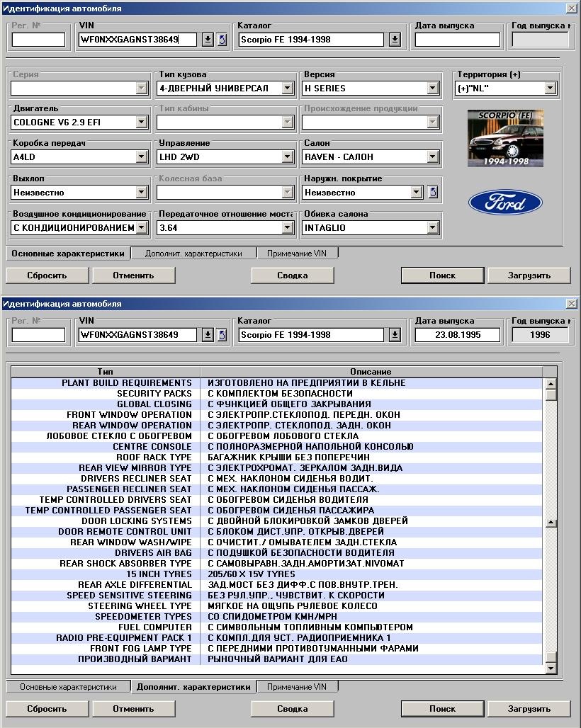Expand Передаточное отношение моста dropdown

[288, 227]
